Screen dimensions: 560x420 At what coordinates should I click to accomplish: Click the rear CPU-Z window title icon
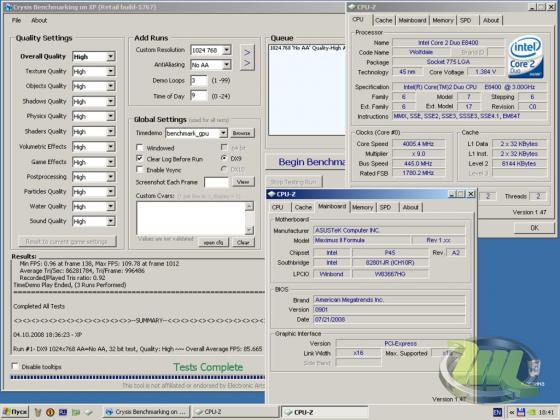pos(351,7)
